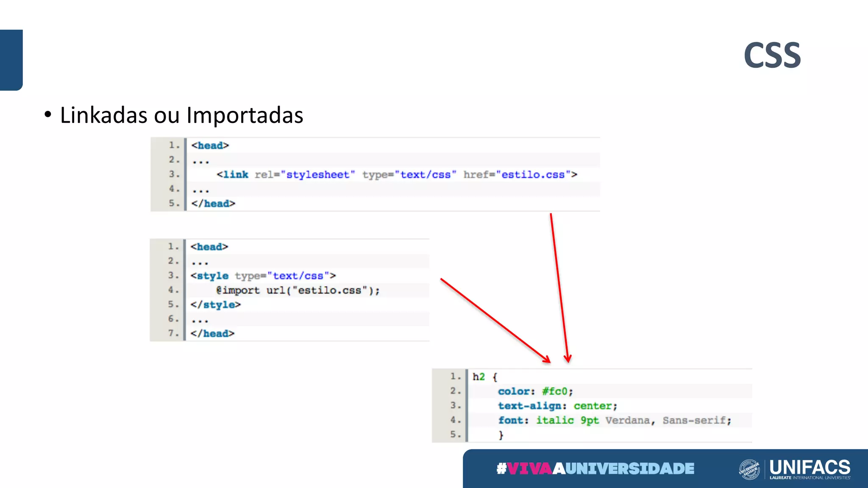Image resolution: width=868 pixels, height=488 pixels.
Task: Click the type="text/css" attribute in link tag
Action: (x=409, y=175)
